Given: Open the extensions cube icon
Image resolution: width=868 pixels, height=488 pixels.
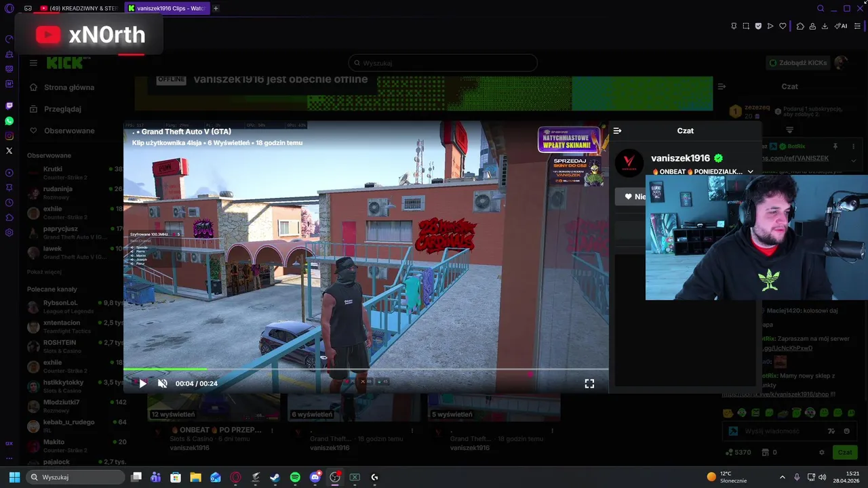Looking at the screenshot, I should pyautogui.click(x=800, y=26).
